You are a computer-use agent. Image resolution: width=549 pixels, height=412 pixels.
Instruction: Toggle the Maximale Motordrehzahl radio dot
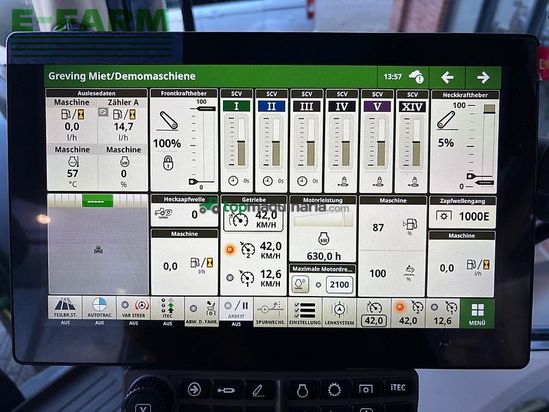coord(318,285)
